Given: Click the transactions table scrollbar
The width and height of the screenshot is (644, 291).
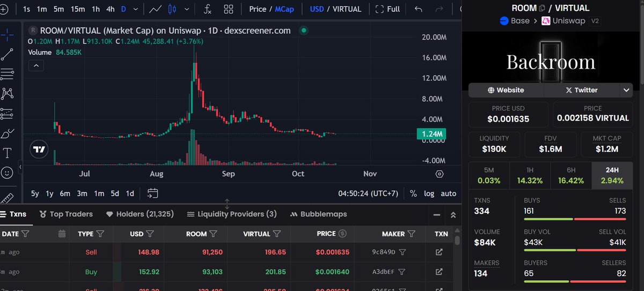Looking at the screenshot, I should pos(457,241).
